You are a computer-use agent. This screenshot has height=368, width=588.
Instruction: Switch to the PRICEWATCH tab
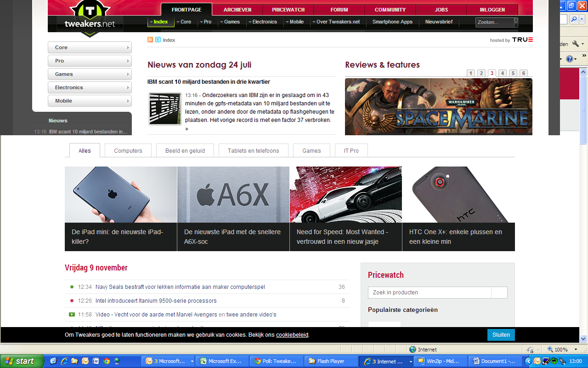(x=288, y=10)
